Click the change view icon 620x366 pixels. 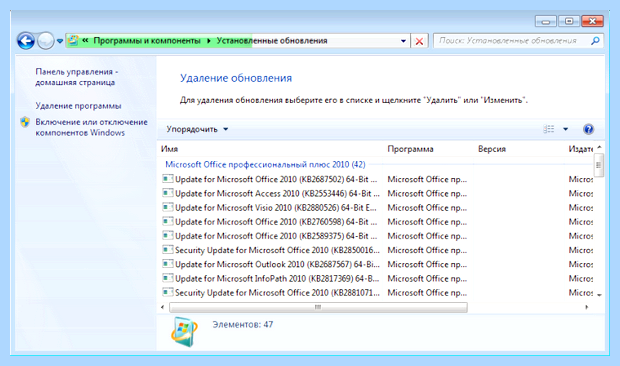tap(549, 129)
